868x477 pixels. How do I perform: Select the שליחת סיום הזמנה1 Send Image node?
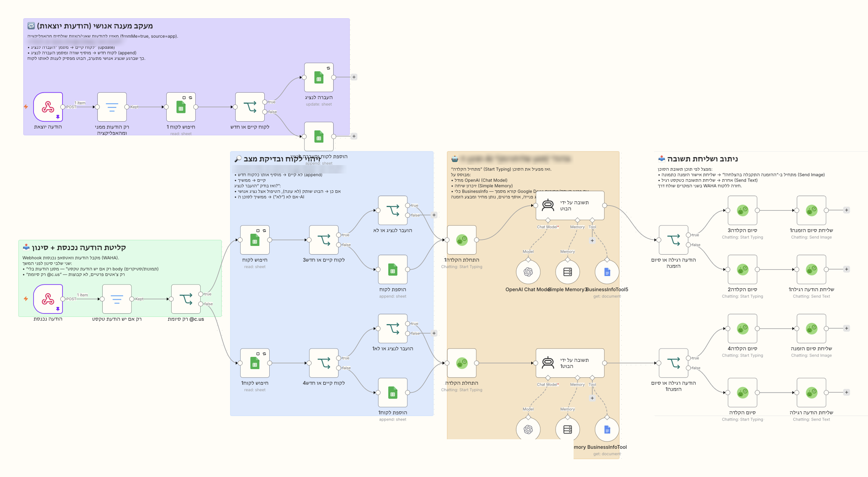[812, 210]
